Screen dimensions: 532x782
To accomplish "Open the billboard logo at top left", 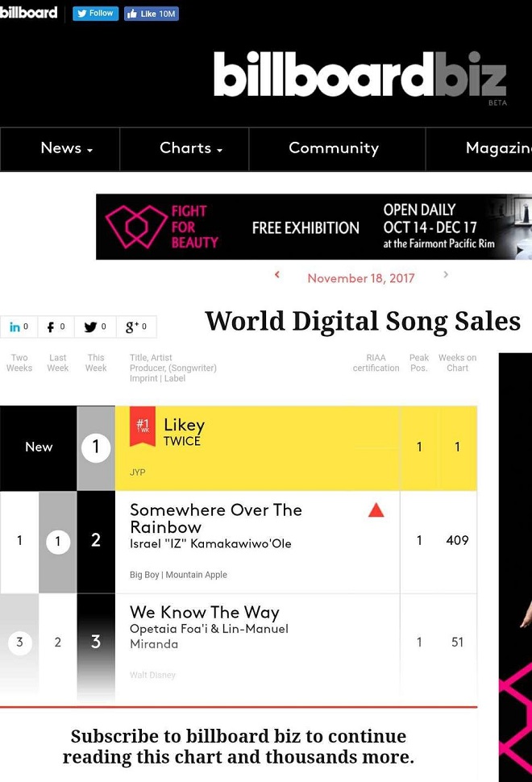I will (x=28, y=12).
